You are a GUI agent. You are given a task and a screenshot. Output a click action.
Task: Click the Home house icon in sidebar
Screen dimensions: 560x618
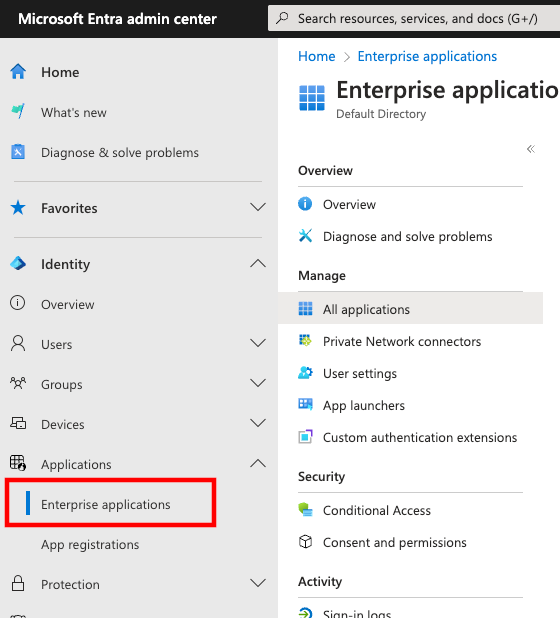pos(18,72)
